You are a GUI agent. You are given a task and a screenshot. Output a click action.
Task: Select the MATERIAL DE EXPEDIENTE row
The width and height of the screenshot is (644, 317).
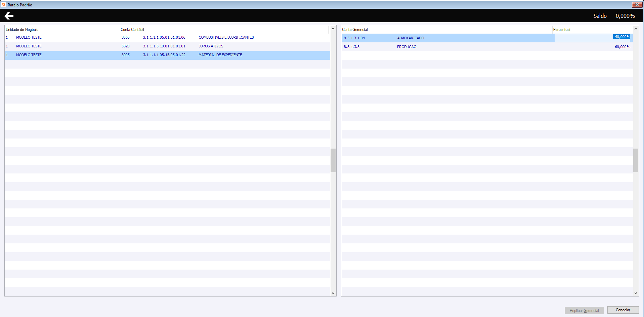click(167, 55)
